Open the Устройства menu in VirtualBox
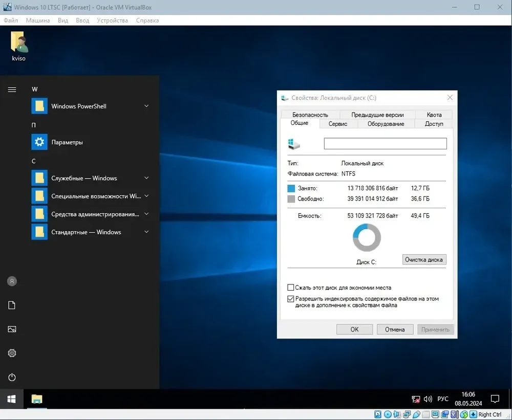This screenshot has height=420, width=512. 112,20
